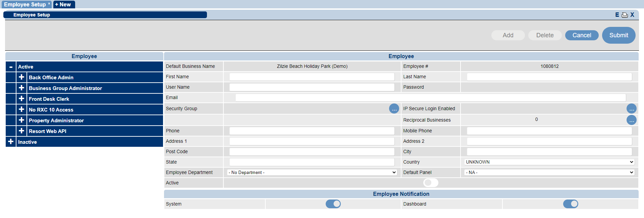Click the Add button
This screenshot has width=644, height=218.
click(x=508, y=35)
